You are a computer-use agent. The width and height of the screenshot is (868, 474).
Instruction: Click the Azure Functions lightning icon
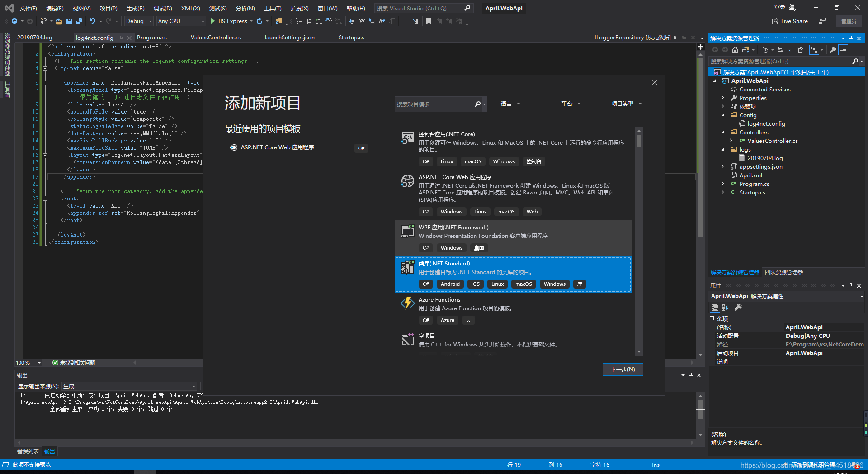point(408,303)
